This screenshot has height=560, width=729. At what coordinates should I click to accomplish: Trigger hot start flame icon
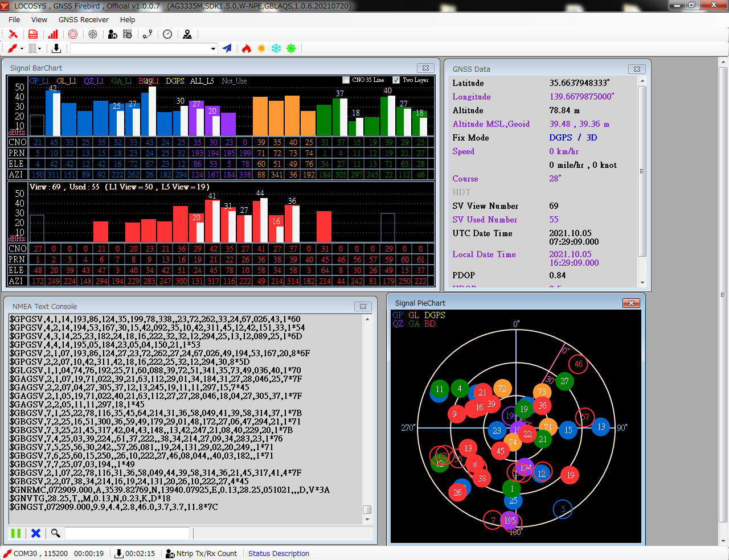[247, 48]
